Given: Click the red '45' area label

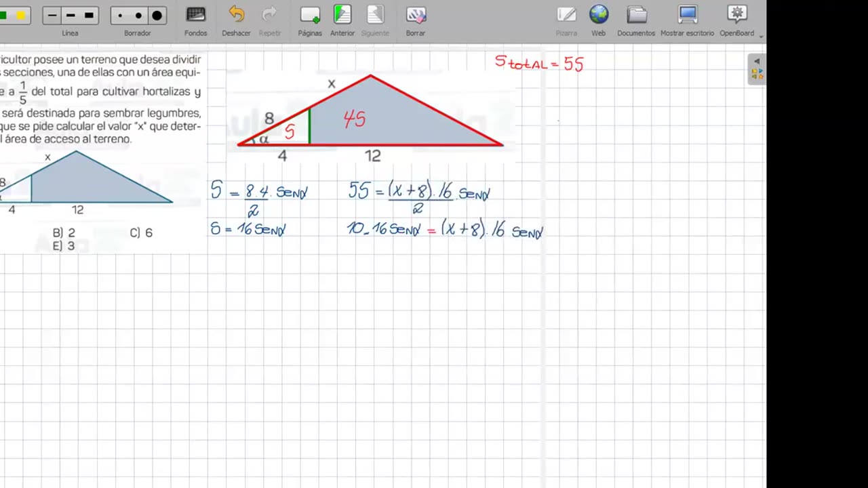Looking at the screenshot, I should click(355, 120).
